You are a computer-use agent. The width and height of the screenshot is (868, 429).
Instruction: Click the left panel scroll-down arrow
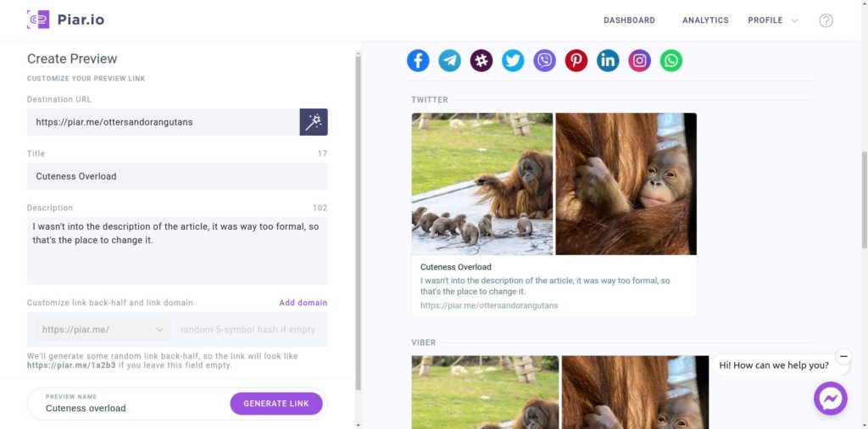pos(358,425)
